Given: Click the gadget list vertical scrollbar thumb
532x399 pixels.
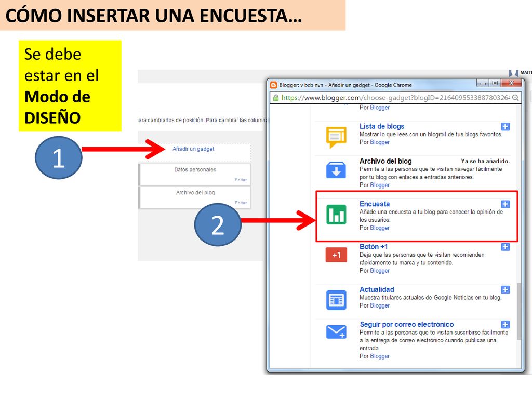Looking at the screenshot, I should tap(519, 311).
